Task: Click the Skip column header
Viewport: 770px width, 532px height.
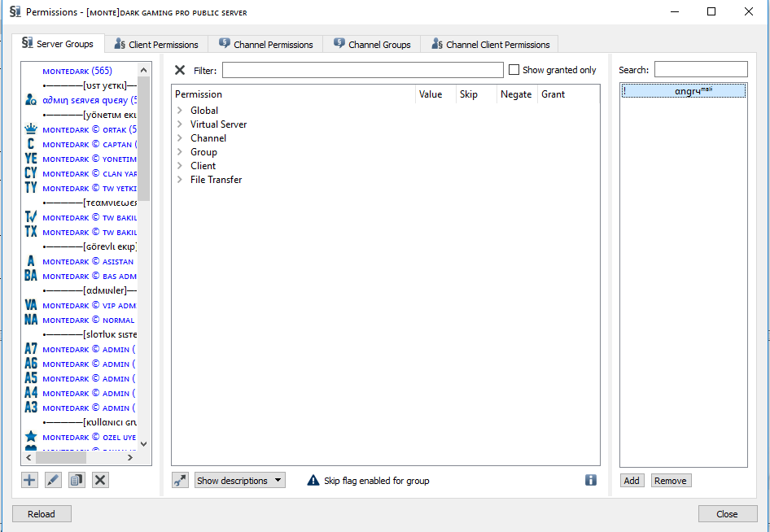Action: pyautogui.click(x=476, y=94)
